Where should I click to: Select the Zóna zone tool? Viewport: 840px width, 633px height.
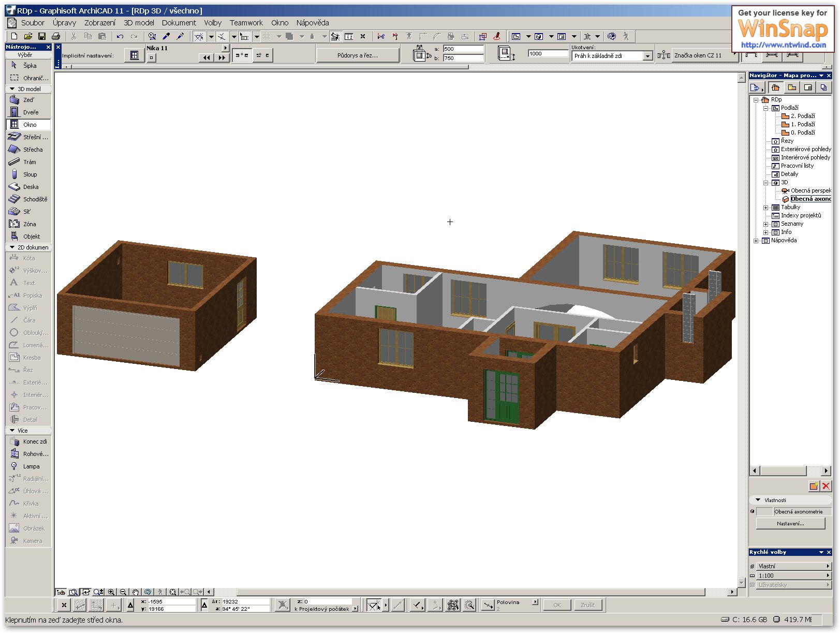[28, 224]
